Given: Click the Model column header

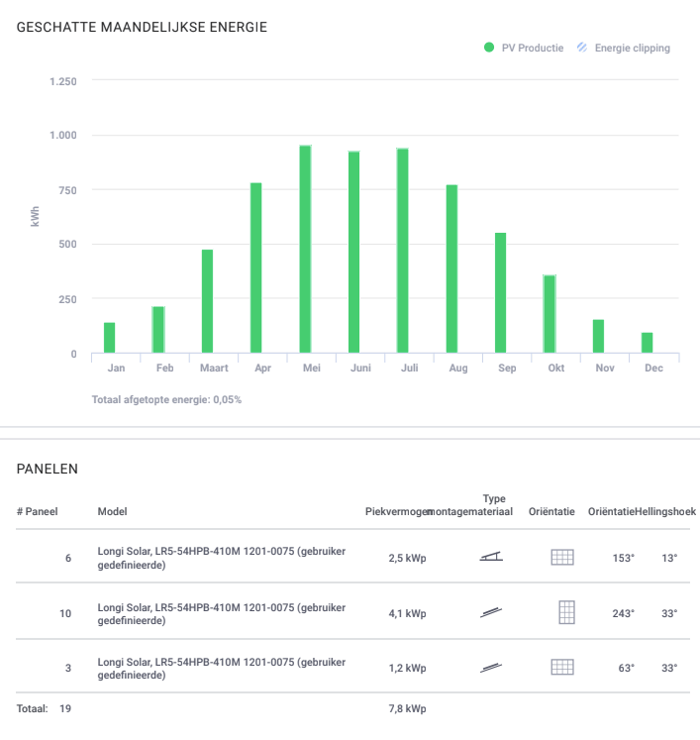Looking at the screenshot, I should coord(112,511).
